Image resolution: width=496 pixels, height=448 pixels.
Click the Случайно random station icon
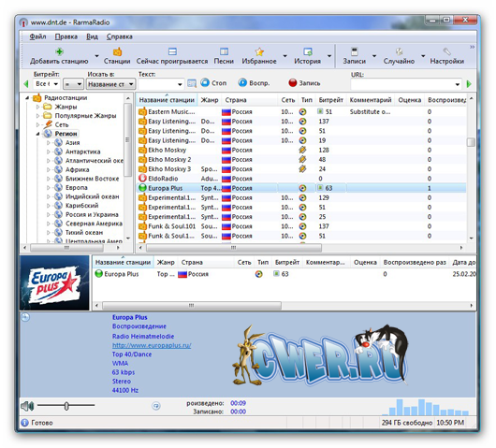click(399, 51)
